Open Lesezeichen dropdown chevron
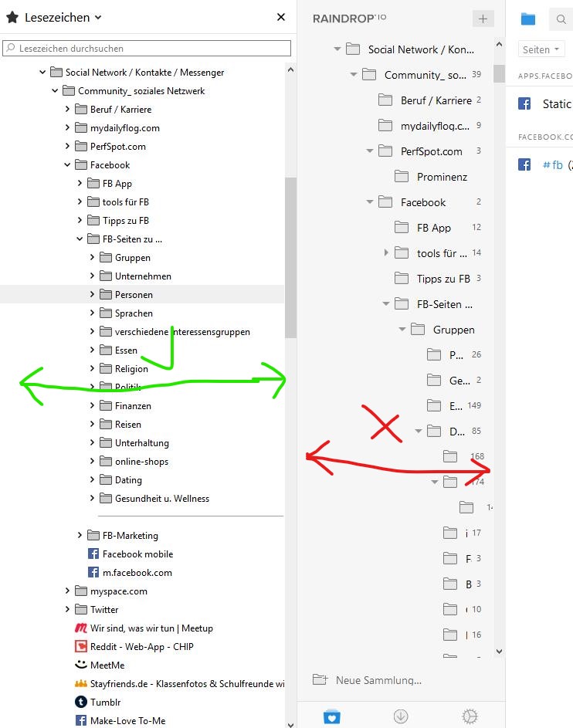This screenshot has width=573, height=728. (98, 18)
